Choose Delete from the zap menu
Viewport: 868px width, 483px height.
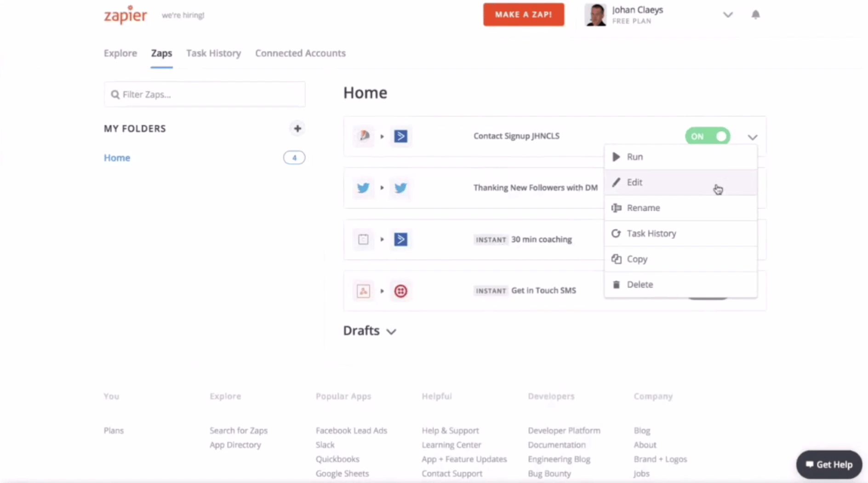(680, 284)
